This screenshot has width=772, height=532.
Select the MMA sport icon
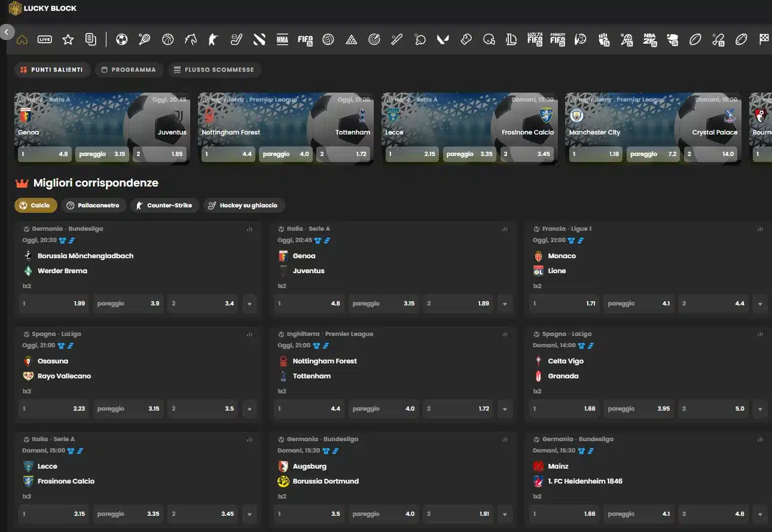(282, 39)
